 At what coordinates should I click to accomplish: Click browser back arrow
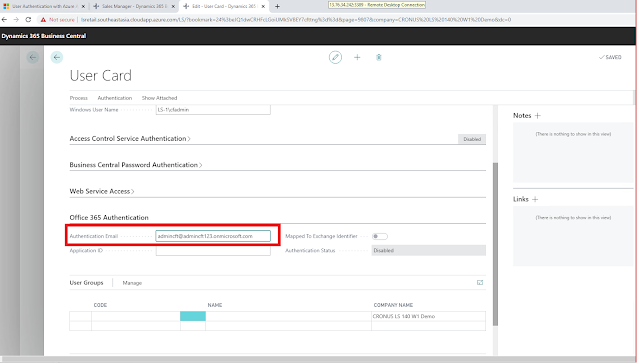click(x=4, y=20)
